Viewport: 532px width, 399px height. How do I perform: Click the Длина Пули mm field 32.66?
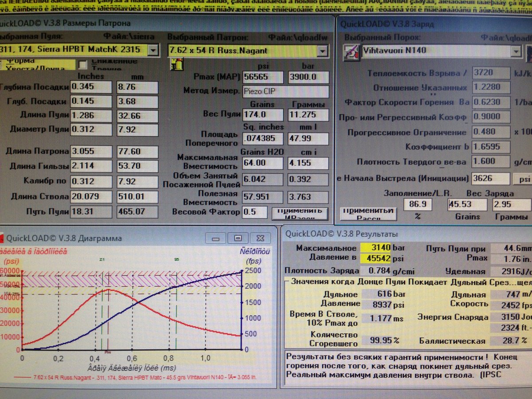click(137, 115)
